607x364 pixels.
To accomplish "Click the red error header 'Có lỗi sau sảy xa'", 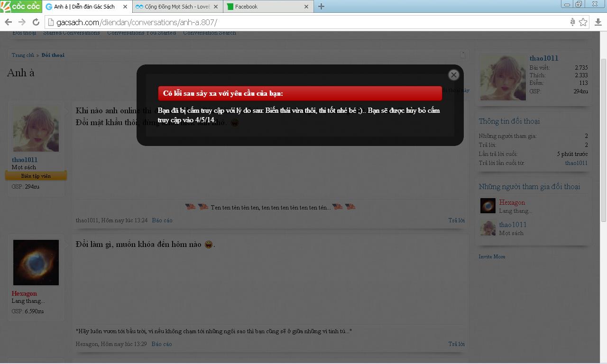I will 300,93.
